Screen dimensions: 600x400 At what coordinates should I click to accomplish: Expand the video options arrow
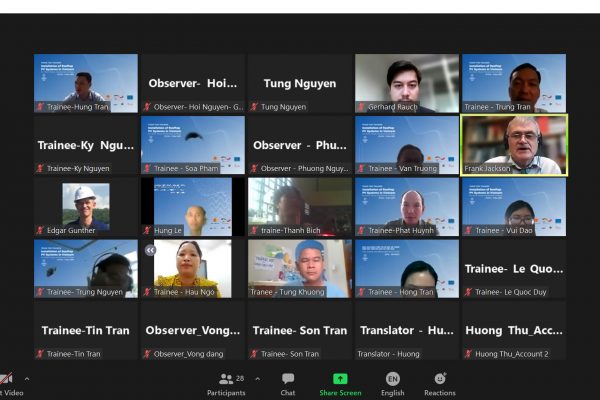pos(27,379)
